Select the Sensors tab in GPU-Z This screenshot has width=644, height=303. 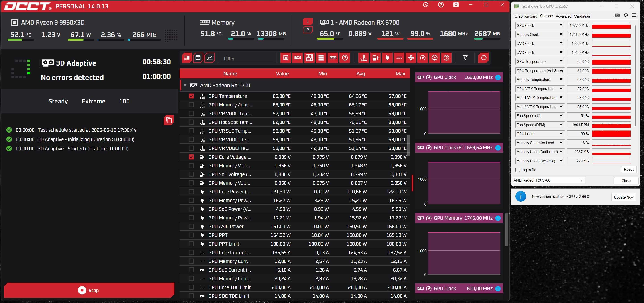pos(546,16)
